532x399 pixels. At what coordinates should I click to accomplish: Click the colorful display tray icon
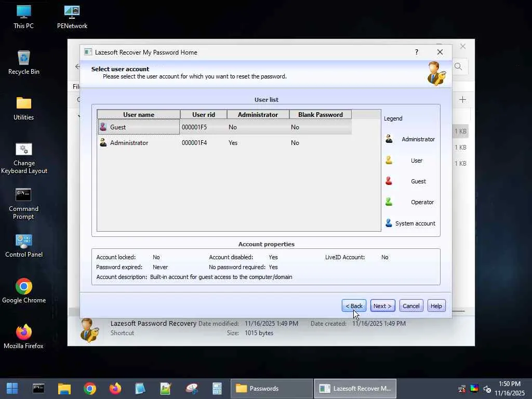coord(474,389)
